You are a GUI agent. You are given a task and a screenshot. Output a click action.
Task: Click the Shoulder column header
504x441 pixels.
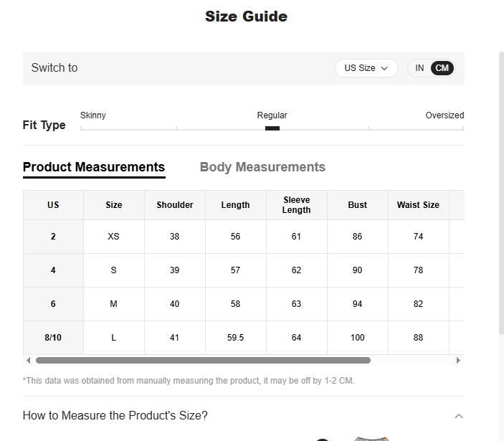click(175, 205)
